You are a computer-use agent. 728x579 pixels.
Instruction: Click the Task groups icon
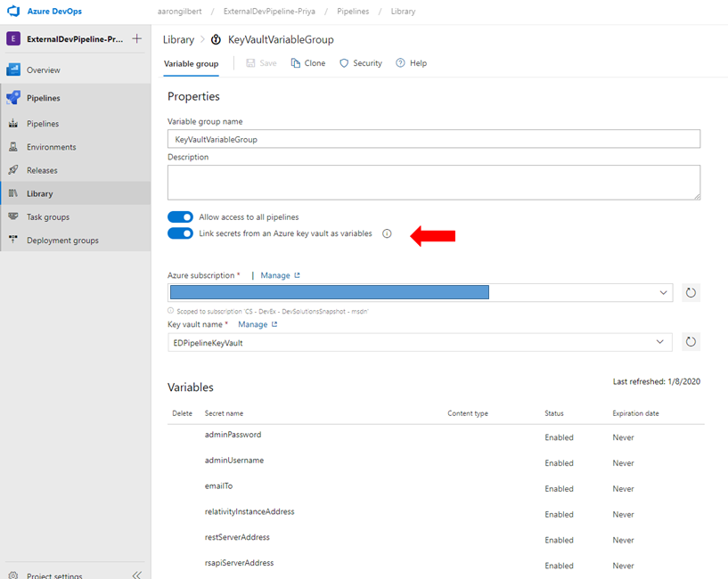click(x=13, y=216)
